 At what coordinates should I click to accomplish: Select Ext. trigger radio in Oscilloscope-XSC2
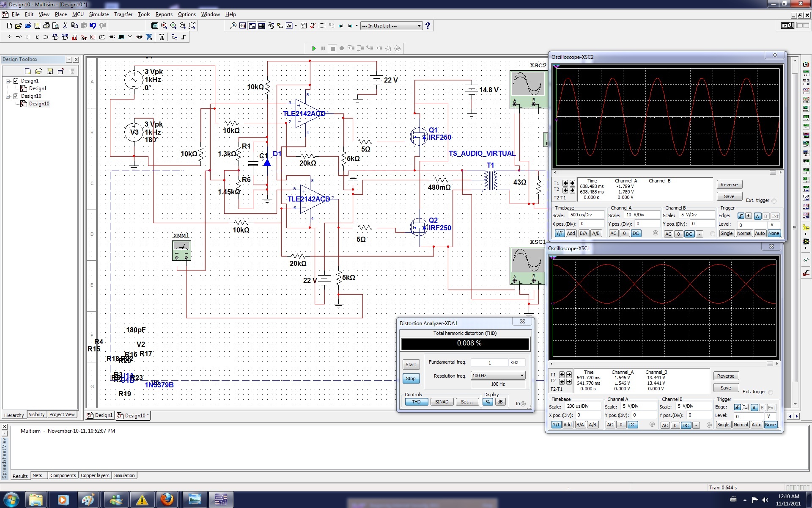774,201
